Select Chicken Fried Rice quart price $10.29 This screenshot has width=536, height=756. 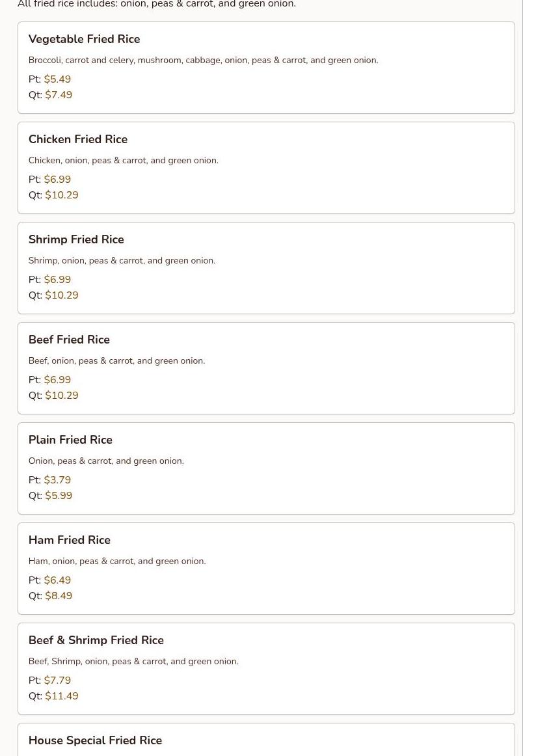click(x=62, y=195)
